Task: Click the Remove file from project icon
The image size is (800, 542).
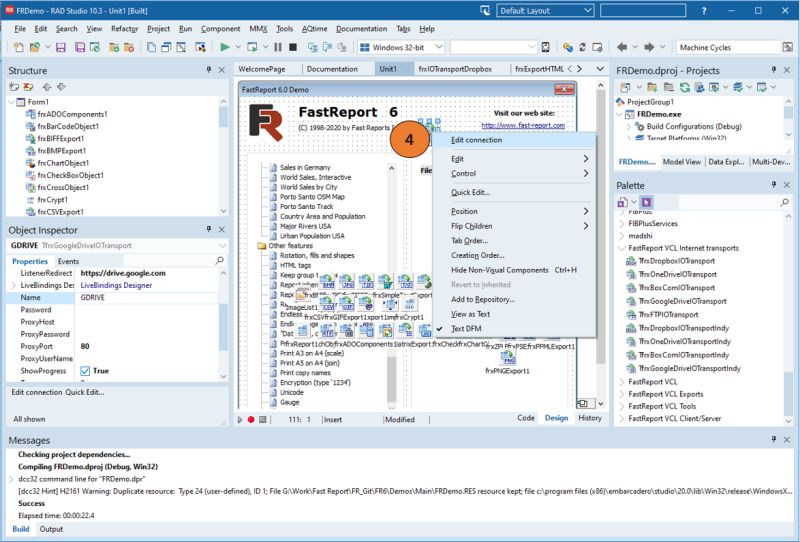Action: (x=129, y=47)
